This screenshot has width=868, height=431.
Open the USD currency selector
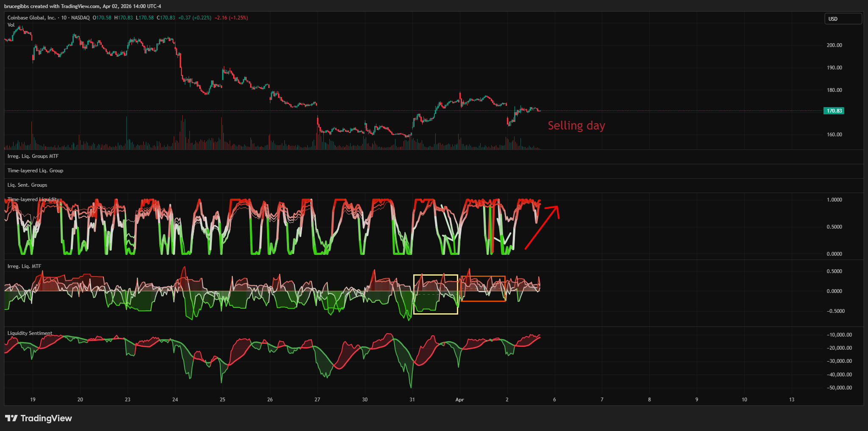pos(843,19)
